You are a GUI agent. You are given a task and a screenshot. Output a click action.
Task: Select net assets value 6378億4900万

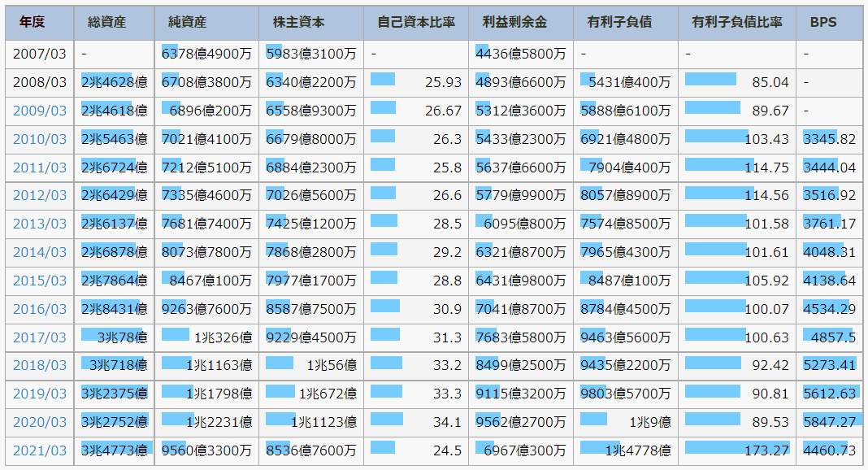[206, 54]
